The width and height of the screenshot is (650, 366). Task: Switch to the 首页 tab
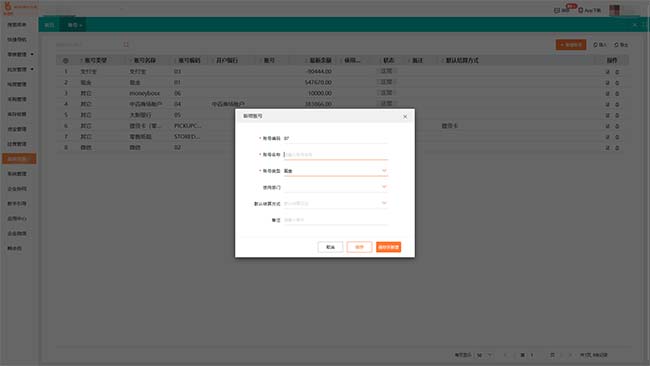[x=49, y=25]
